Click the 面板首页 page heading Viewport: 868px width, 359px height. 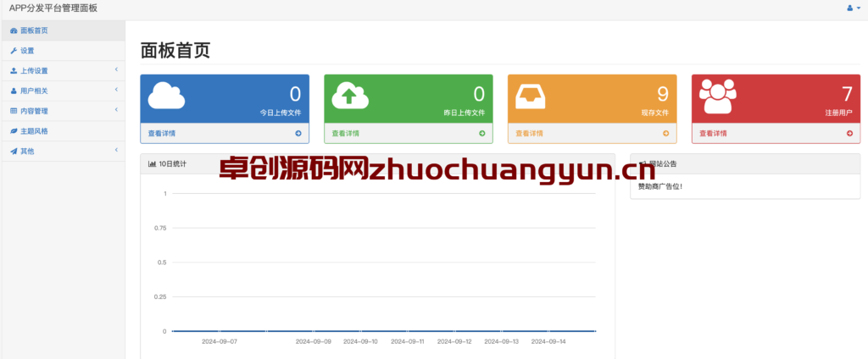[x=175, y=50]
